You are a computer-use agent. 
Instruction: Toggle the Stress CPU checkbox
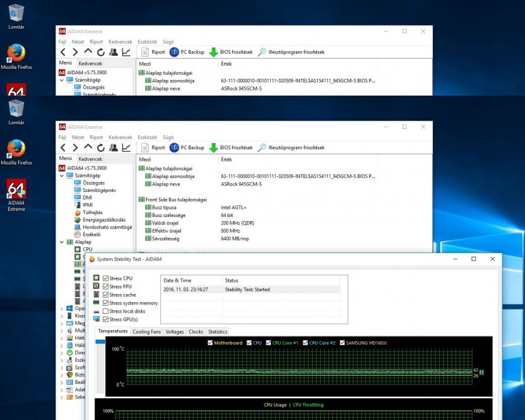(x=106, y=278)
